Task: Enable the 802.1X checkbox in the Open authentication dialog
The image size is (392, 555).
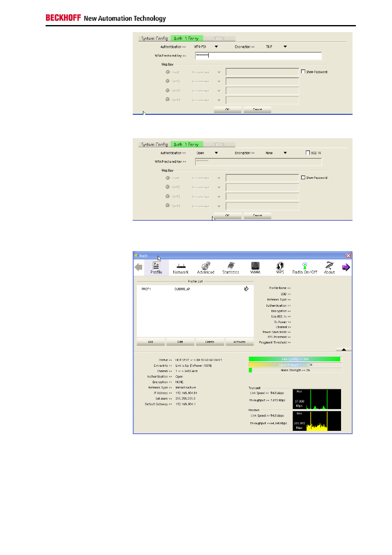Action: pos(308,153)
